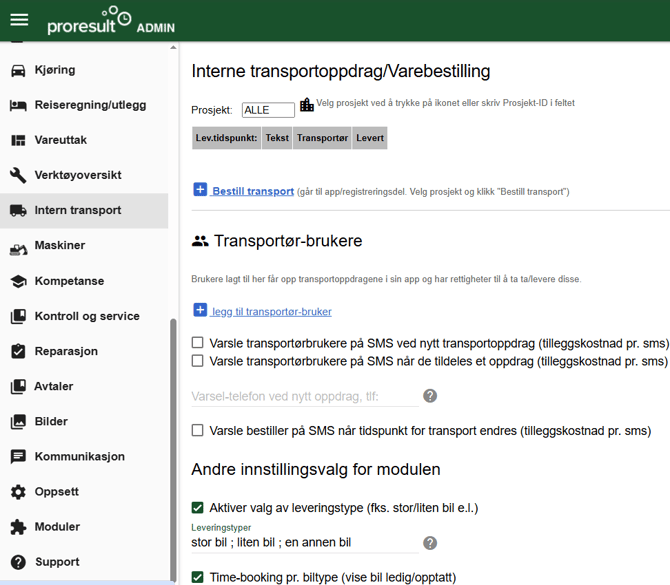
Task: Click the Lev.tidspunkt column header
Action: point(226,138)
